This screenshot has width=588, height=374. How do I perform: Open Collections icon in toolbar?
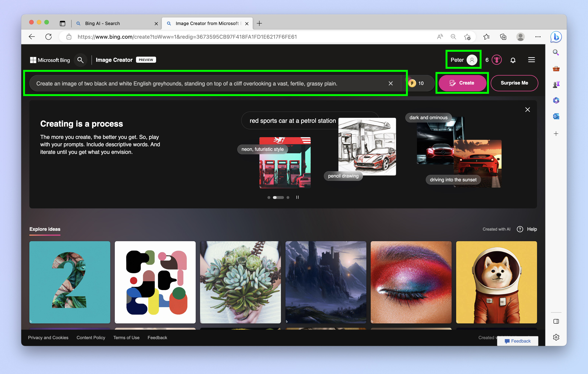click(x=503, y=37)
